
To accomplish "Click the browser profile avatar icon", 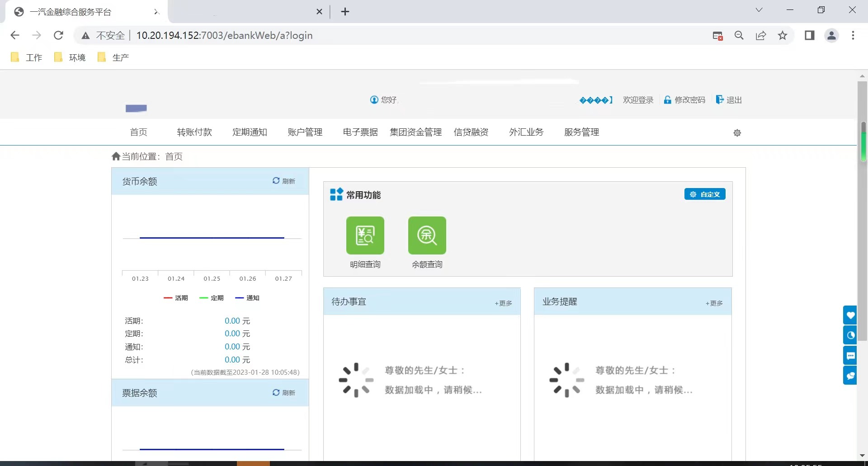I will point(831,35).
